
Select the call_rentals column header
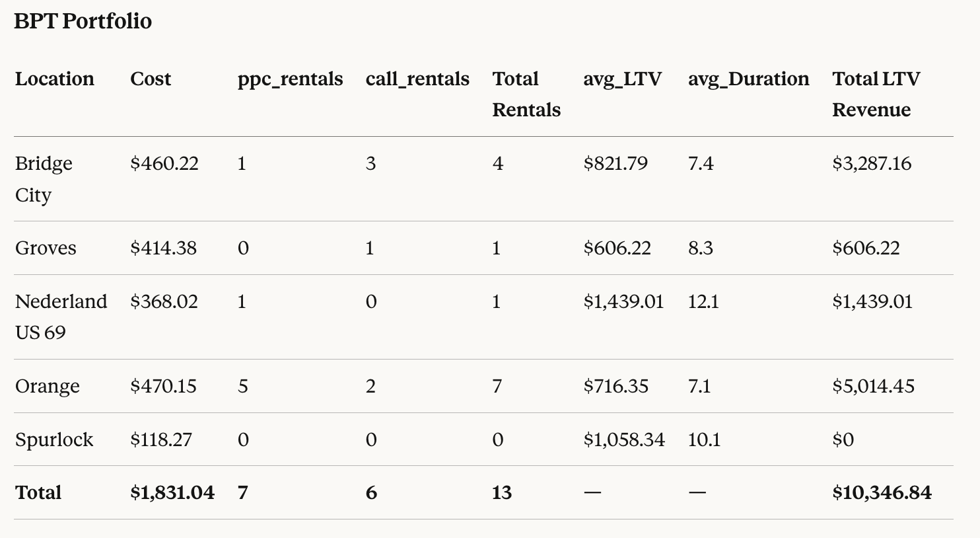pyautogui.click(x=417, y=79)
